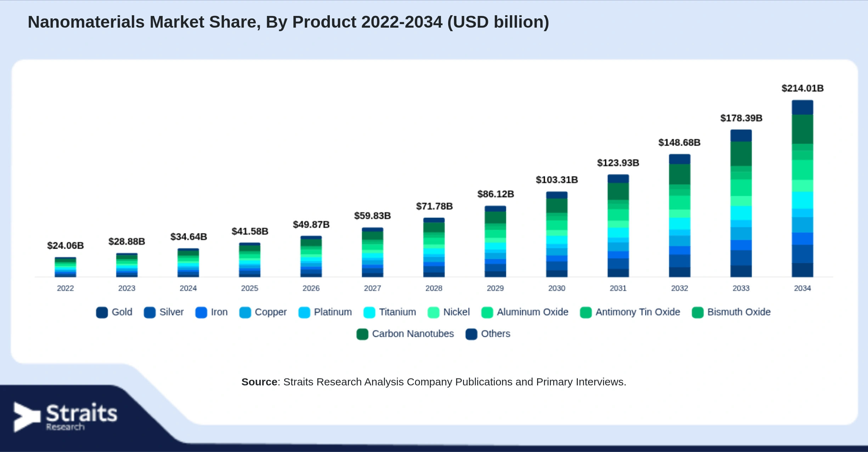This screenshot has width=868, height=452.
Task: Select the Gold legend label
Action: 122,312
